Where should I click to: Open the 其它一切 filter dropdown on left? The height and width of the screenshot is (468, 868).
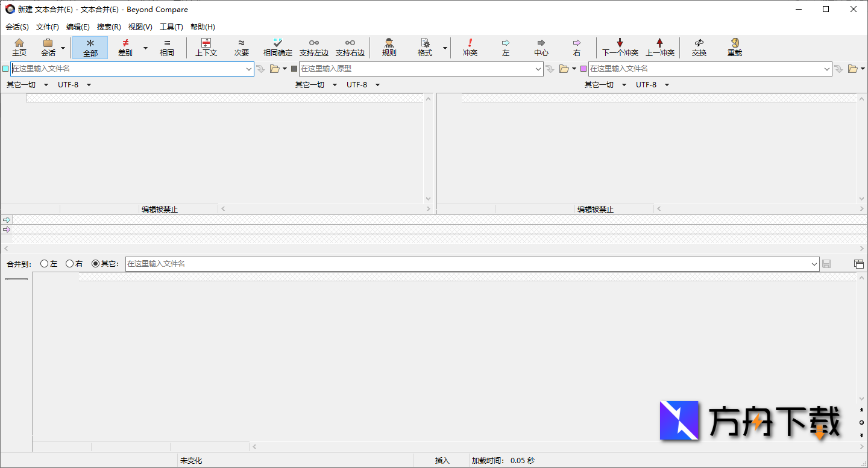coord(27,84)
